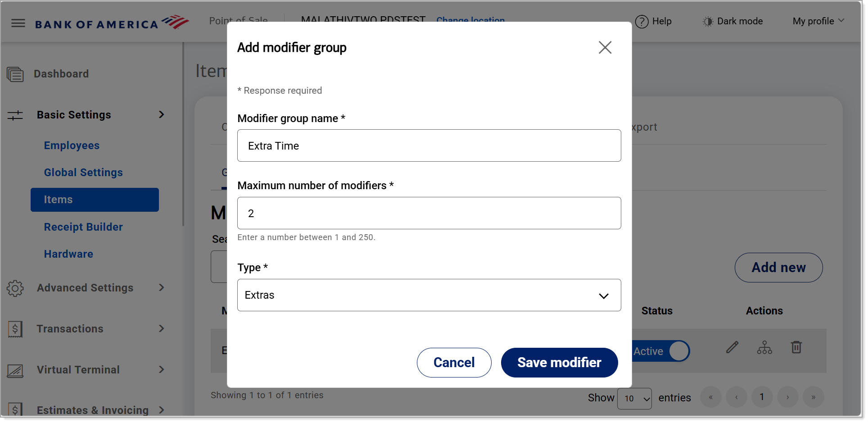
Task: Click Virtual Terminal menu label
Action: [78, 370]
